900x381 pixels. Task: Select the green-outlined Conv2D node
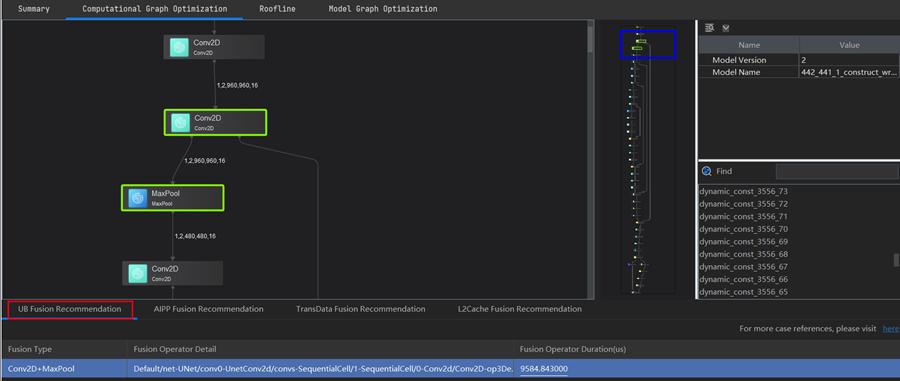point(215,122)
